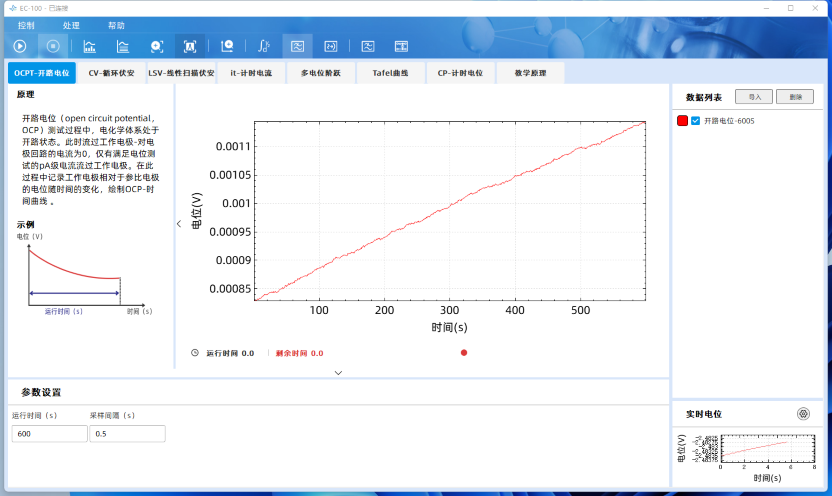The image size is (832, 496).
Task: Click the red color swatch for 开路电位-6005
Action: click(x=682, y=120)
